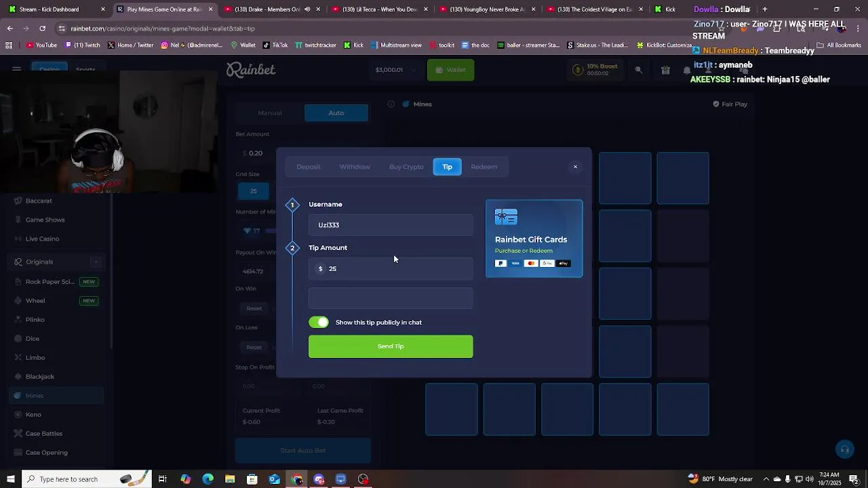The width and height of the screenshot is (868, 488).
Task: Open Keno in sidebar
Action: 33,415
